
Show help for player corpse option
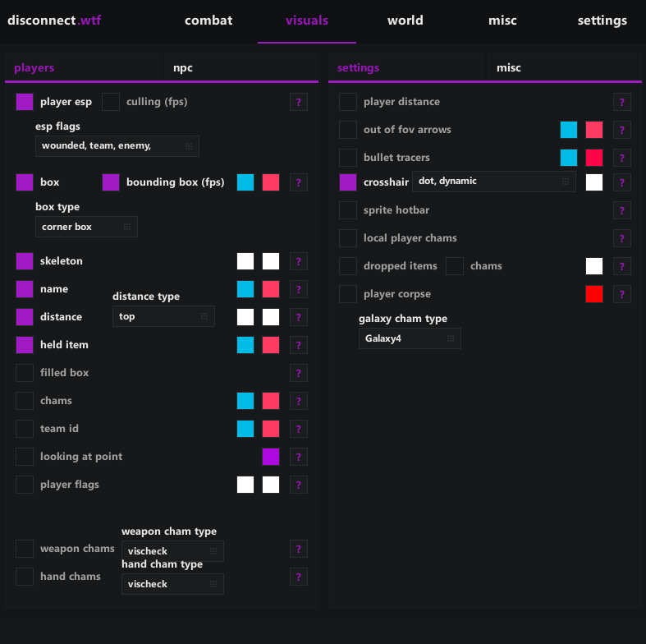(x=622, y=294)
